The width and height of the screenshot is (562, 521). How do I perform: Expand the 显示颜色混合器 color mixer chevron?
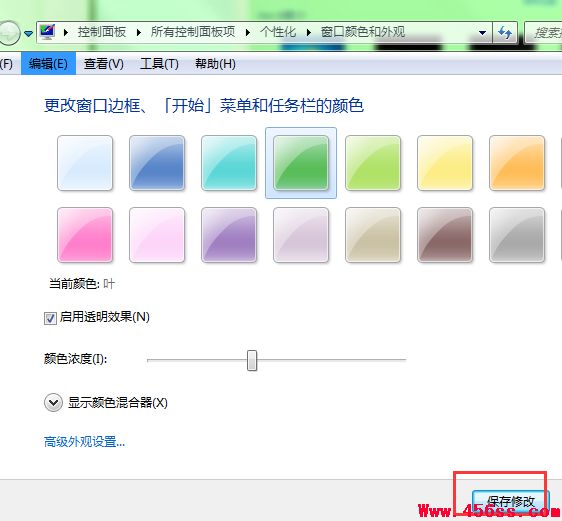point(53,403)
